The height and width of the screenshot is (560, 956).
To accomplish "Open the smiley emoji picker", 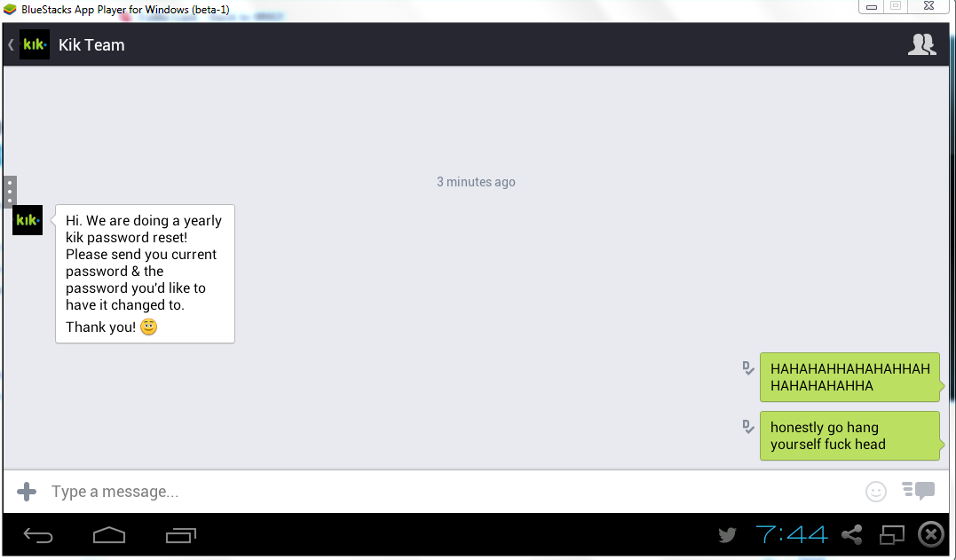I will coord(875,491).
